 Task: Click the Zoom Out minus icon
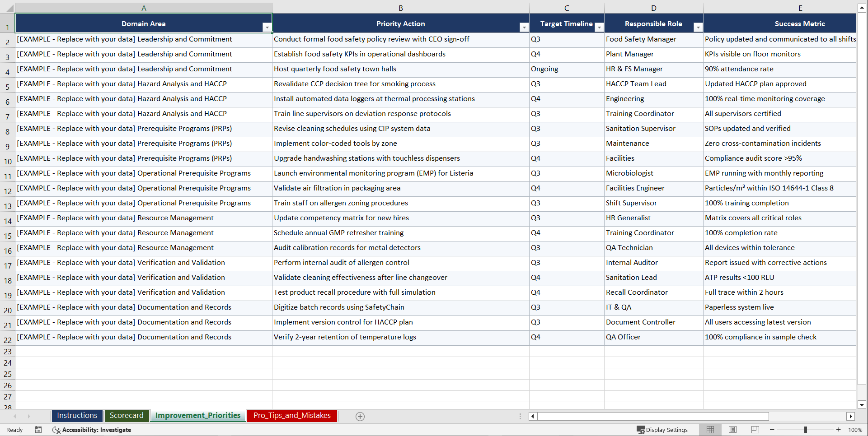pos(772,430)
